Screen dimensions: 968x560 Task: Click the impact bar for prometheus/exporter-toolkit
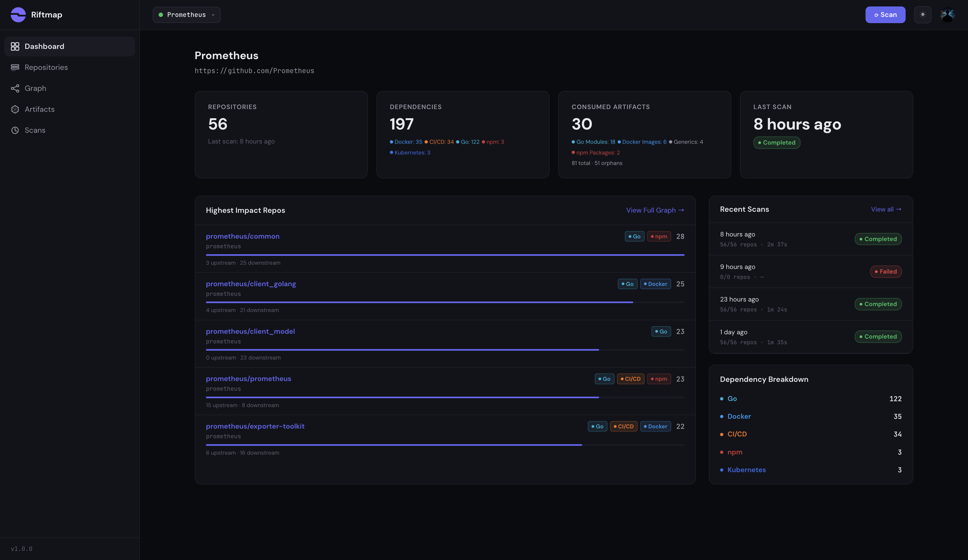click(x=445, y=445)
